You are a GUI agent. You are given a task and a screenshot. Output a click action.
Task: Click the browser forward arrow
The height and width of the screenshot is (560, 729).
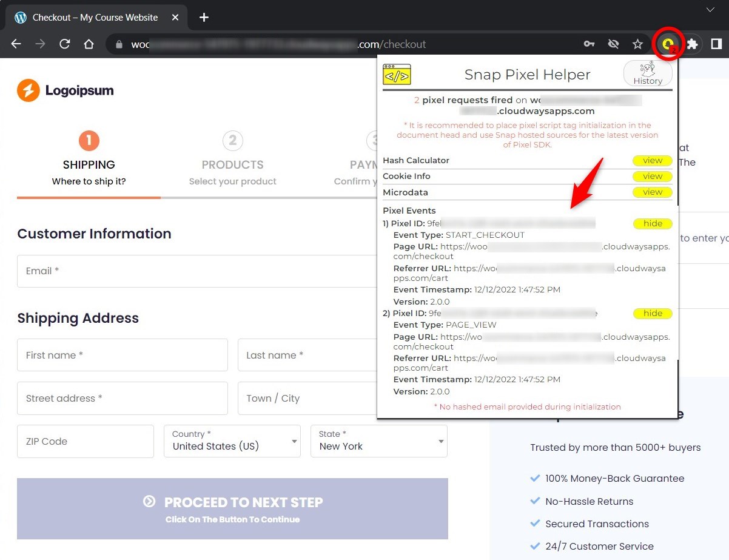click(40, 44)
